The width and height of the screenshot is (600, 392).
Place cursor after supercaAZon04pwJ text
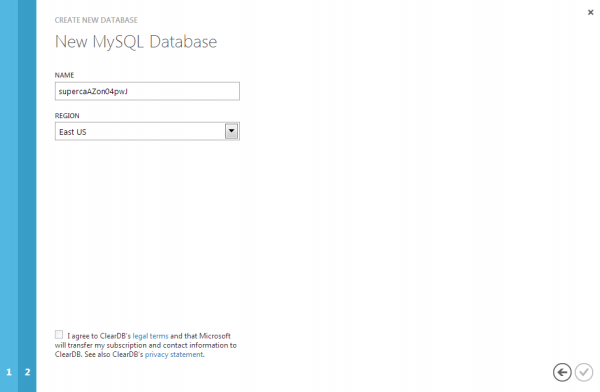(x=129, y=91)
